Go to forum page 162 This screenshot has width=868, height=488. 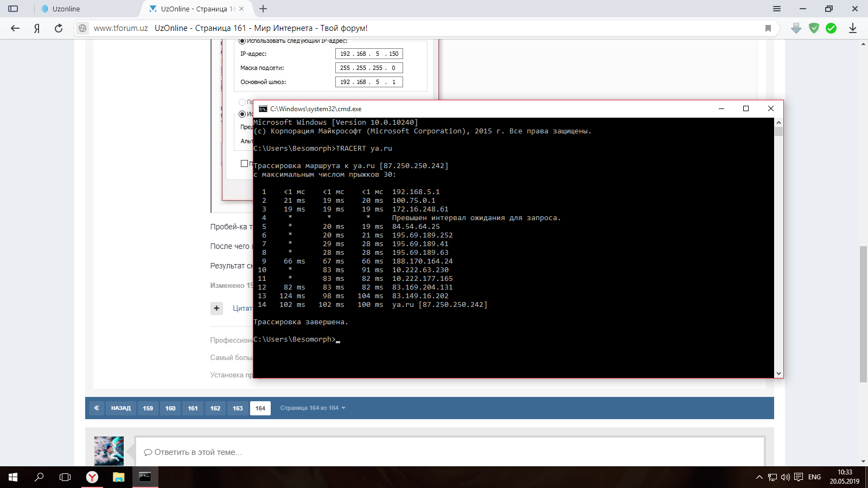[x=215, y=408]
